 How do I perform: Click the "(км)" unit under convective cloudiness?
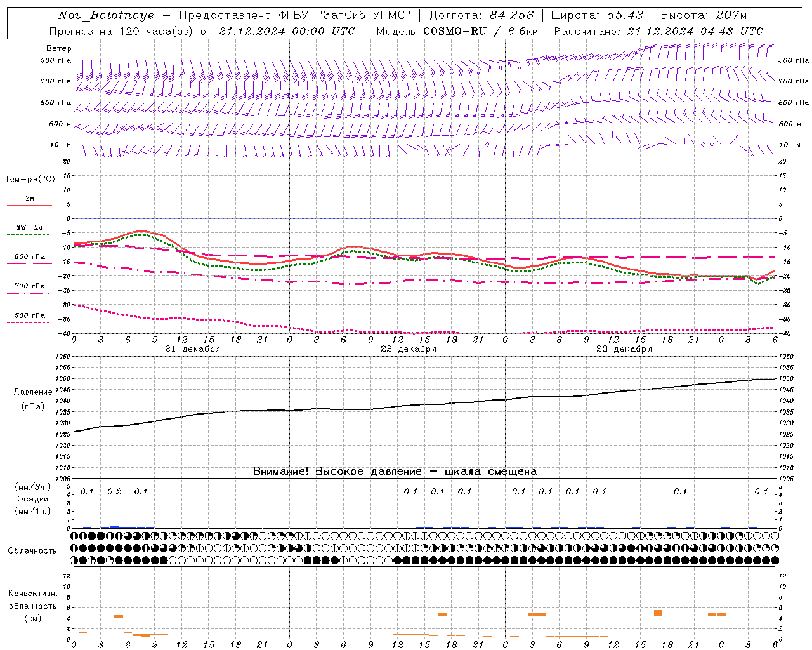point(33,618)
